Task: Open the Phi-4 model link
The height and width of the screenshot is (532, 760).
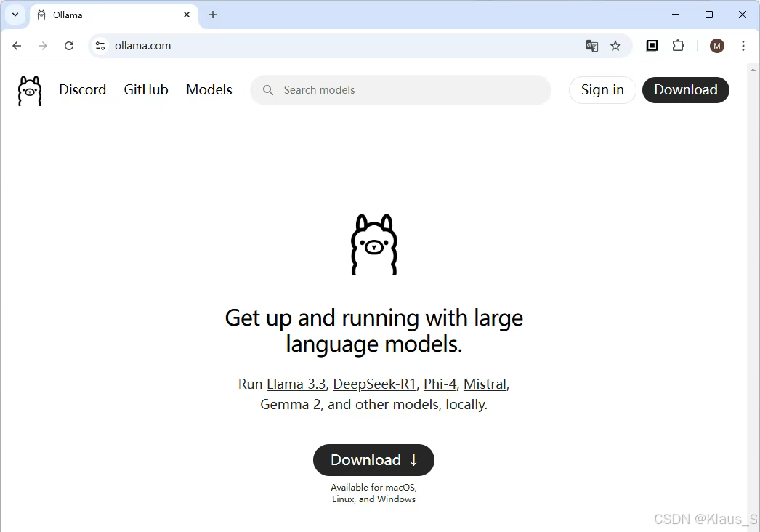Action: [x=440, y=384]
